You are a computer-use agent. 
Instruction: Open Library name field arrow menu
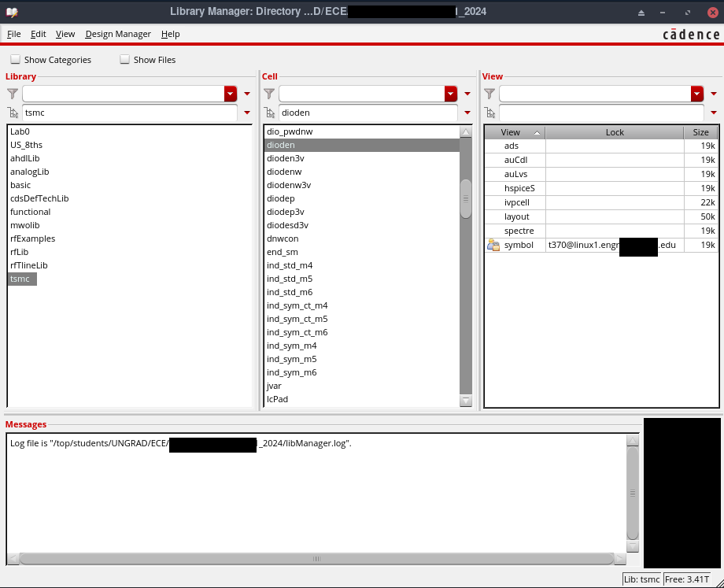[247, 113]
